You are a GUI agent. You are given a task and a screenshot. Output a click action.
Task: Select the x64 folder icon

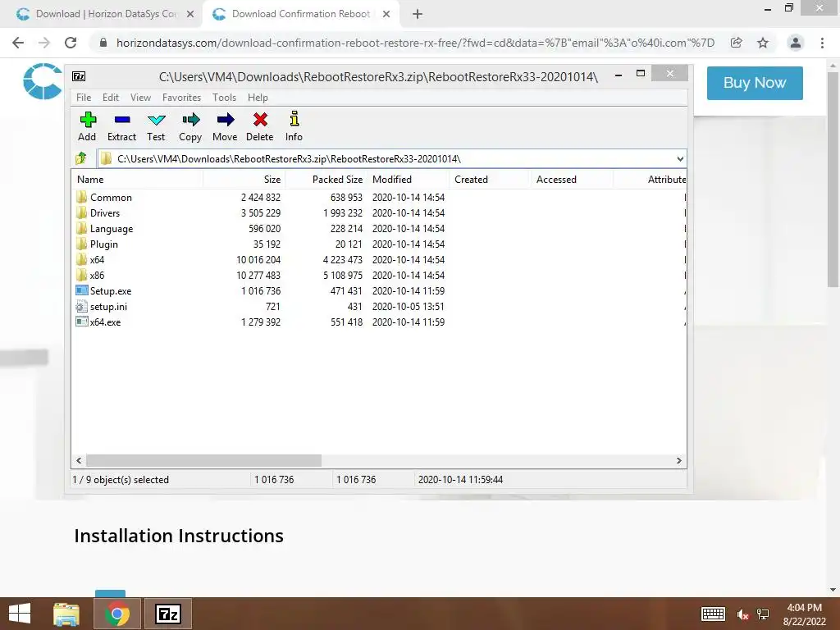[81, 259]
